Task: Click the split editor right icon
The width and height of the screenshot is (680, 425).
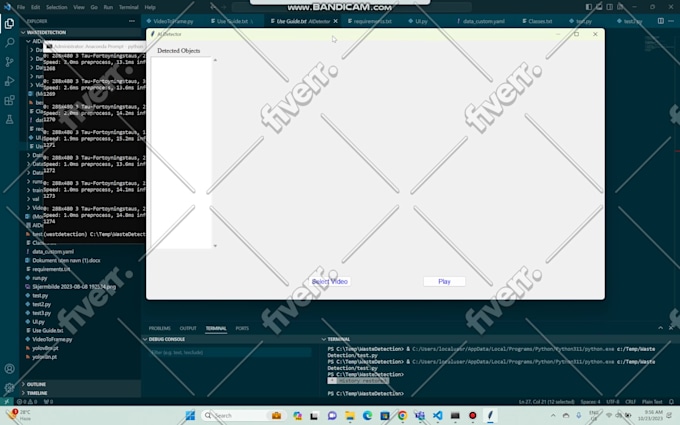Action: pyautogui.click(x=660, y=21)
